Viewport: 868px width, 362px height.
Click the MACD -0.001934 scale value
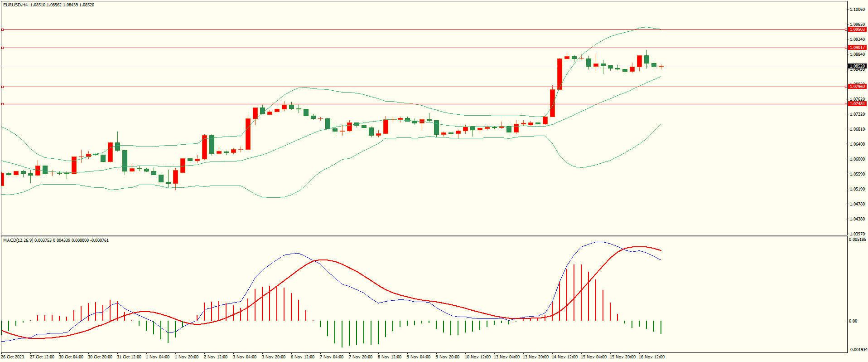tap(857, 350)
